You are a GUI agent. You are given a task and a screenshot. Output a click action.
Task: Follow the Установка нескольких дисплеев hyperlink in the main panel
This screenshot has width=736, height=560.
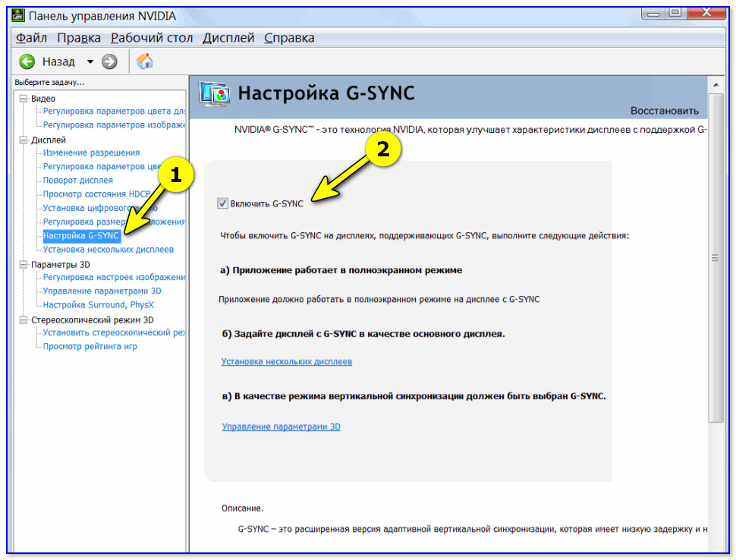(287, 361)
